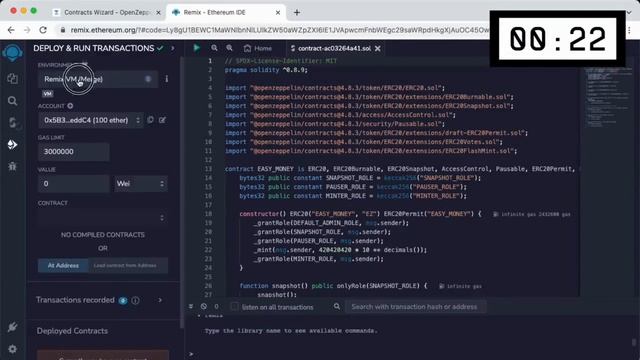Screen dimensions: 640x360
Task: Zoom out the editor font
Action: point(214,48)
